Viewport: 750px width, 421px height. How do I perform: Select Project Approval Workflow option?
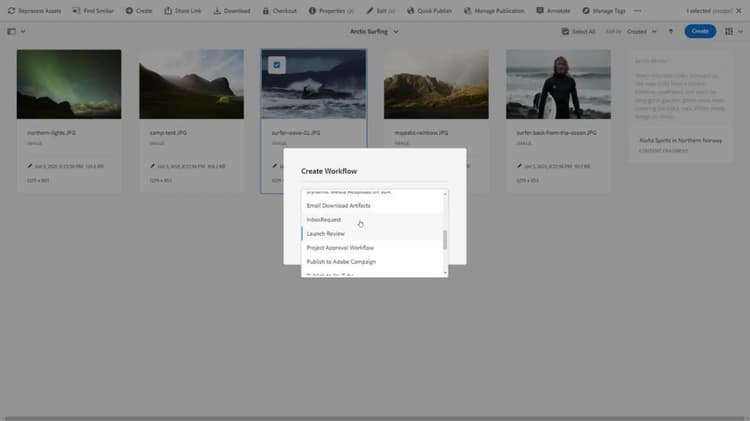point(372,248)
